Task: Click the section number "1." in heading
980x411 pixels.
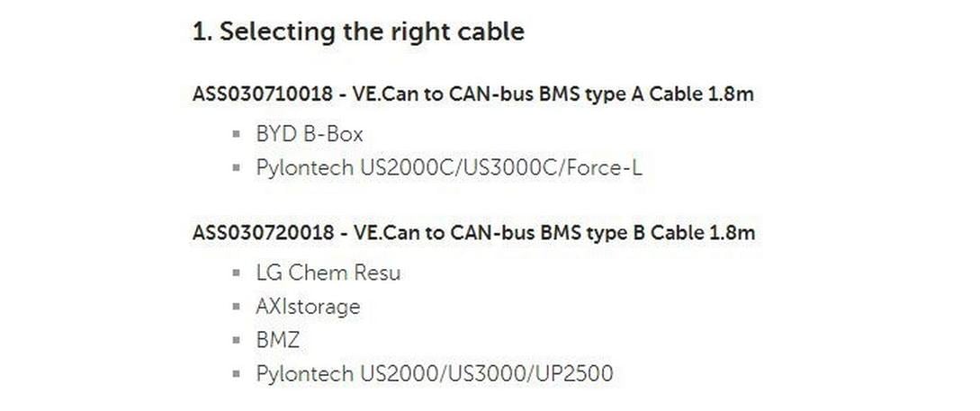Action: click(x=202, y=32)
